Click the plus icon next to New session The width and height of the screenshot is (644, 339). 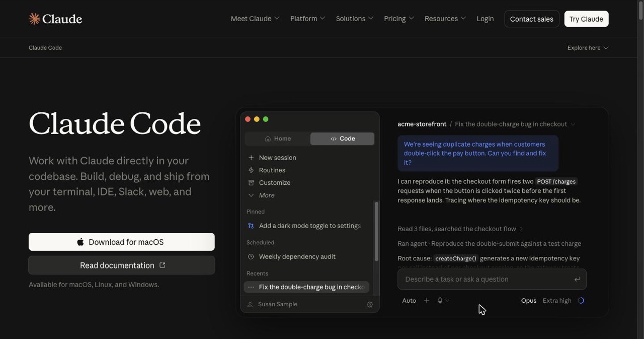(x=251, y=158)
